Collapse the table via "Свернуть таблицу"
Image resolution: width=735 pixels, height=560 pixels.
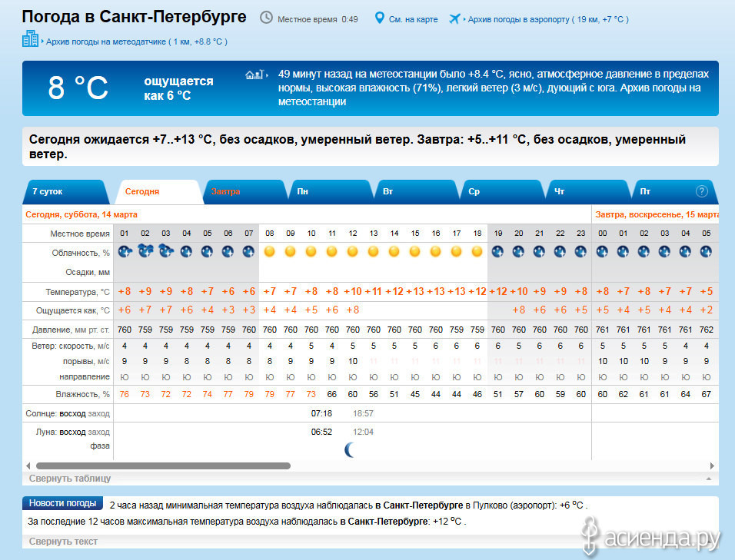(x=70, y=479)
